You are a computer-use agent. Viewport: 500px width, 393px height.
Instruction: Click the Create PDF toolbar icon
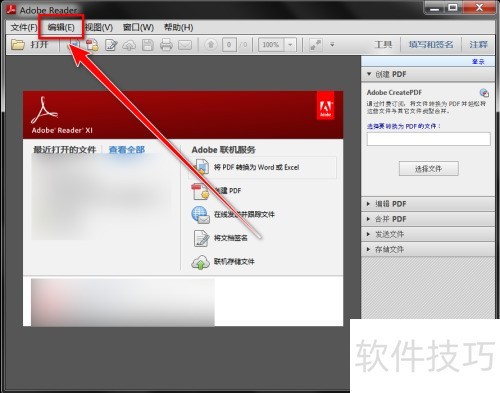tap(92, 45)
